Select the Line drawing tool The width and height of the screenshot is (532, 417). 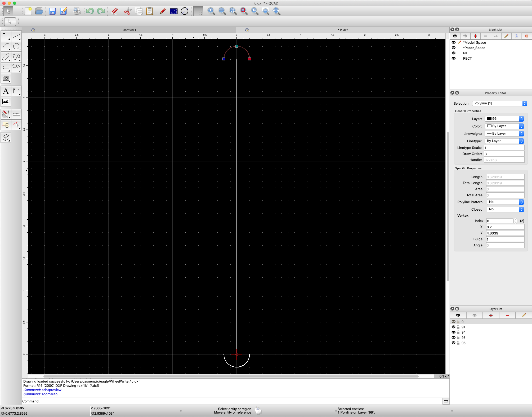pyautogui.click(x=16, y=36)
